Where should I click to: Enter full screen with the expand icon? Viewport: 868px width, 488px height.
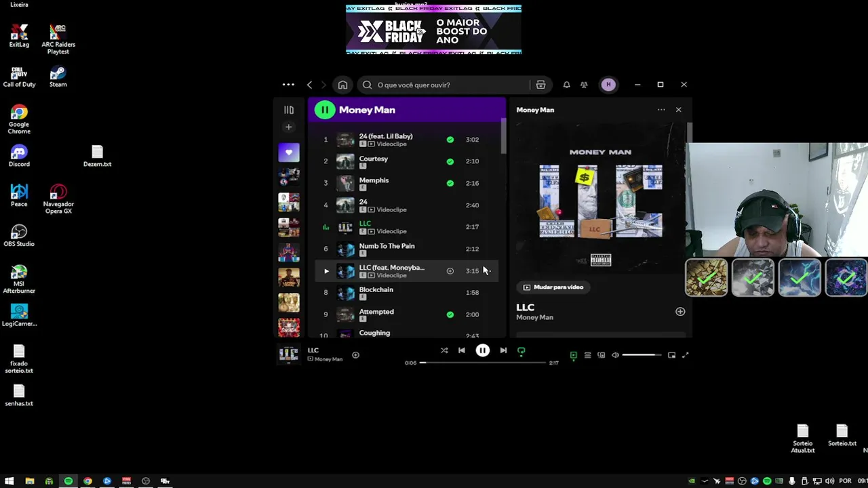[685, 355]
